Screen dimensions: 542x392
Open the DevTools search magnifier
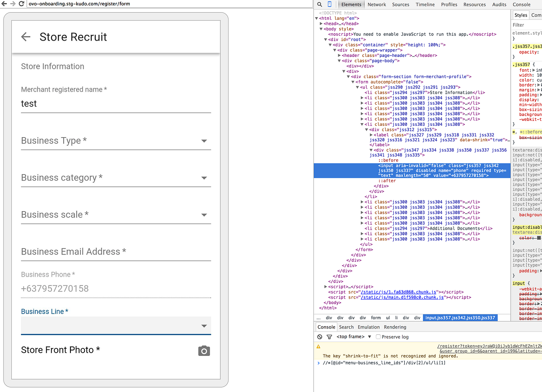click(x=319, y=4)
